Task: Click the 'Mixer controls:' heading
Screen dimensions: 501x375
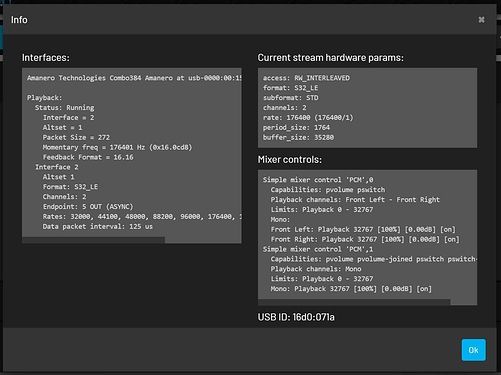Action: click(290, 160)
